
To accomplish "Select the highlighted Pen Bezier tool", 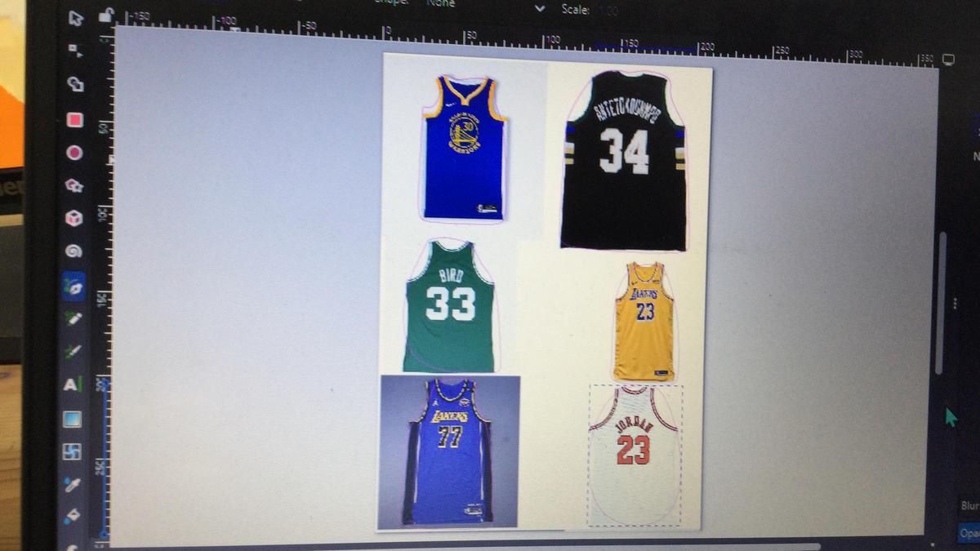I will pyautogui.click(x=73, y=285).
